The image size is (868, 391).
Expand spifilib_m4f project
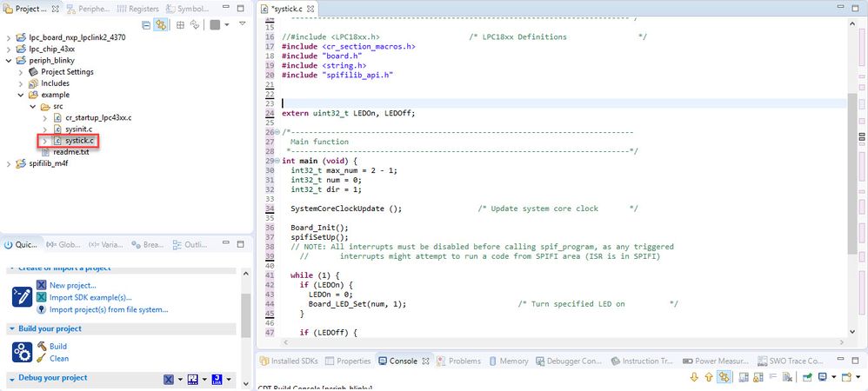[9, 163]
